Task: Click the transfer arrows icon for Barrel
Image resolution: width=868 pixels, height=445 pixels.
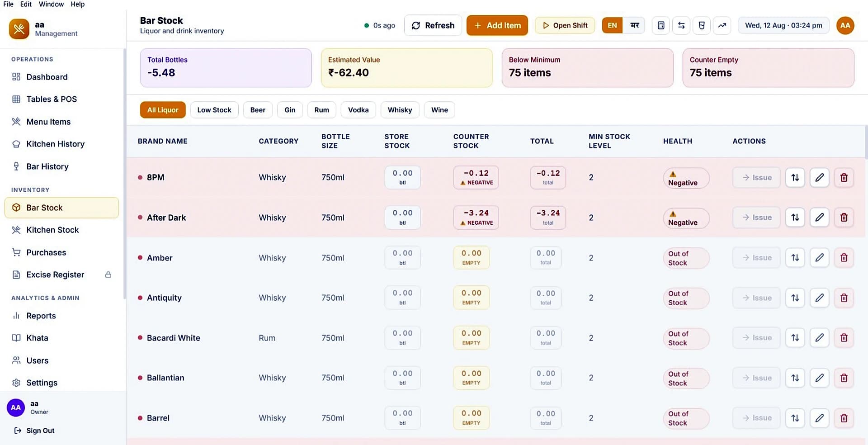Action: point(795,418)
